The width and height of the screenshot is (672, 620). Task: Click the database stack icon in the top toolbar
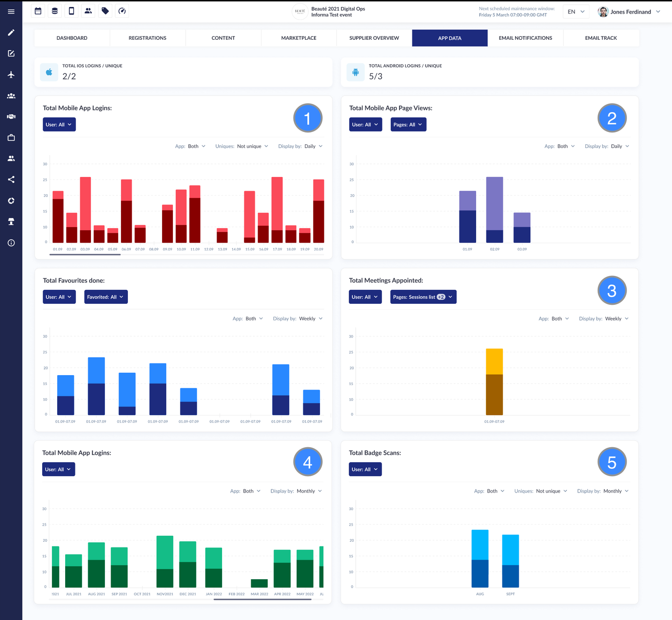tap(55, 11)
